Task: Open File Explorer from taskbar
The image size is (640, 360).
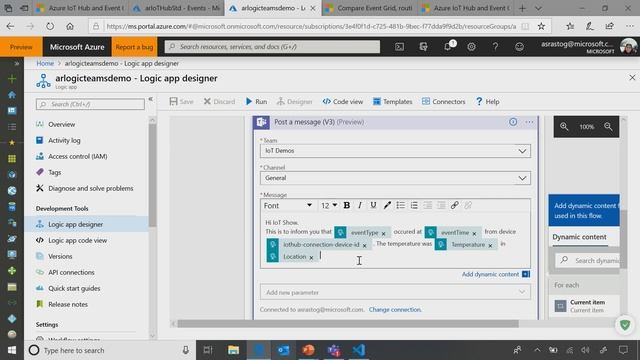Action: point(233,350)
